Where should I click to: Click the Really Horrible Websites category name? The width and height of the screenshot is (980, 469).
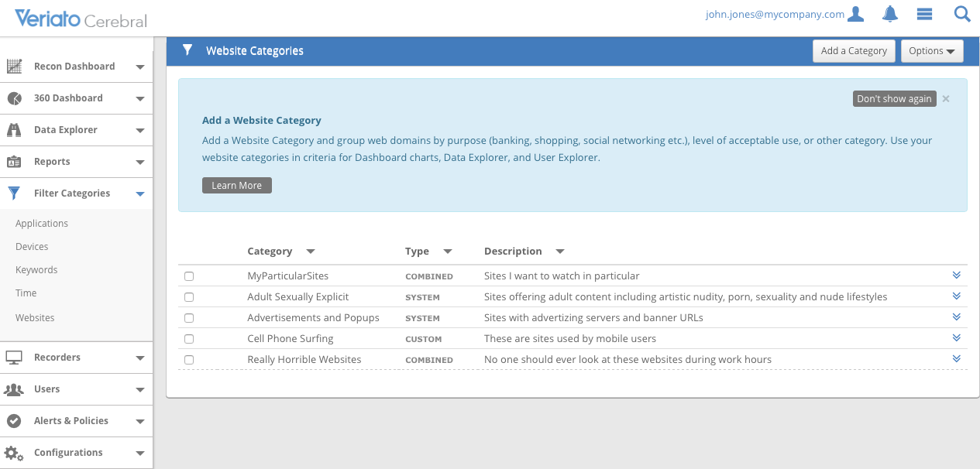(x=304, y=359)
